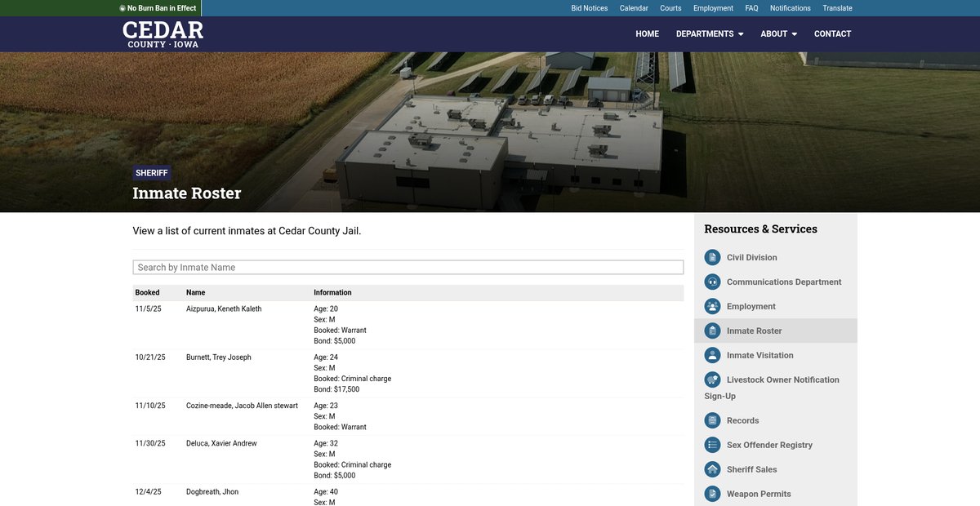Image resolution: width=980 pixels, height=506 pixels.
Task: Click the Inmate Roster page heading
Action: pos(187,193)
